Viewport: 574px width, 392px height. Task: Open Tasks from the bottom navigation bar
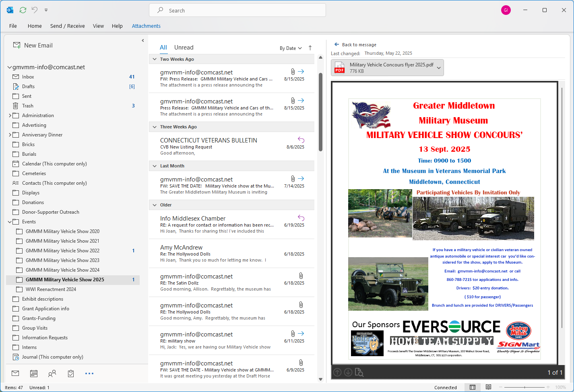pyautogui.click(x=71, y=373)
